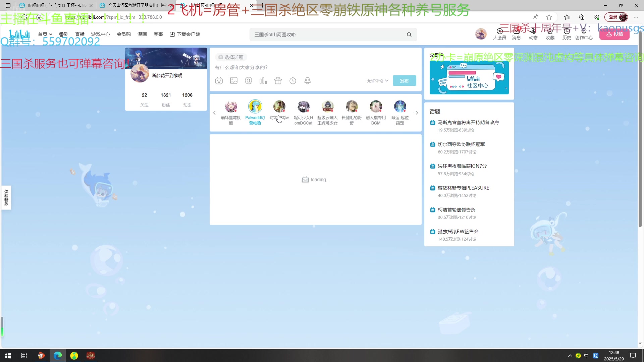Screen dimensions: 644x362
Task: Open the 动态 feed icon in header
Action: coord(533,34)
